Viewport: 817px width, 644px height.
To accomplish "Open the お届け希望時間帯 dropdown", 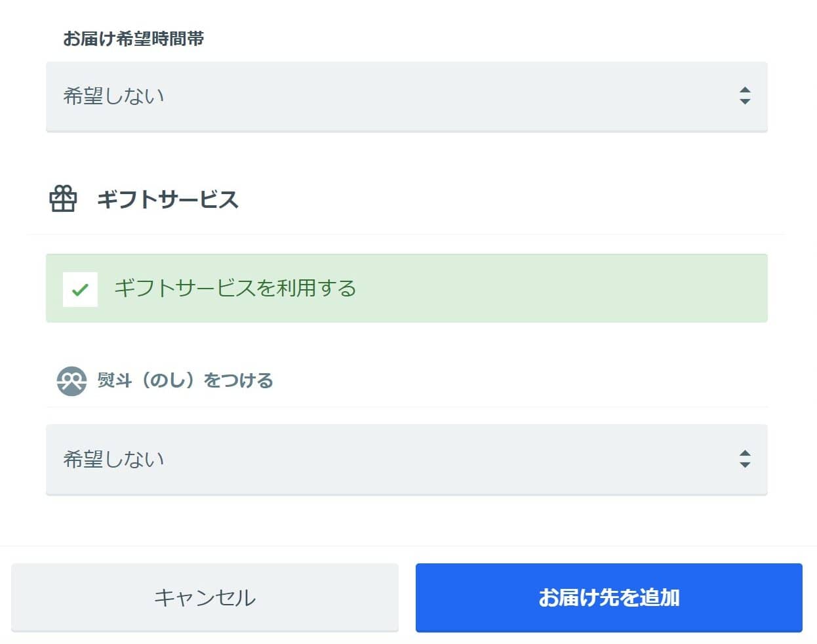I will point(407,96).
